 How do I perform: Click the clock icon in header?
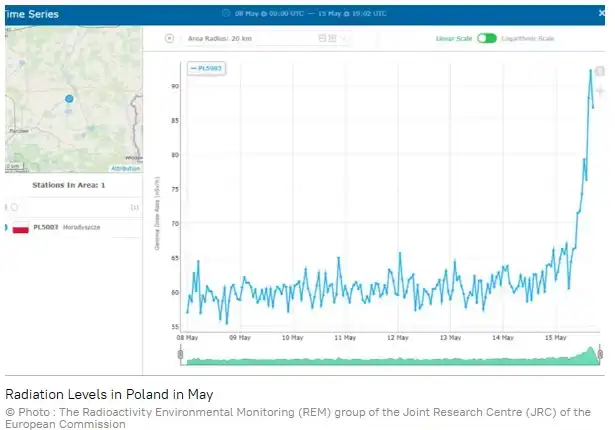coord(226,14)
